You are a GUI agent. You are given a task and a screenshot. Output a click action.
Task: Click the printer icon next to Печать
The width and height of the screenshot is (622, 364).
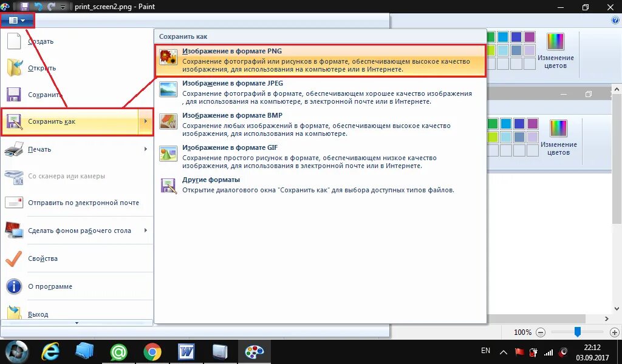tap(15, 149)
